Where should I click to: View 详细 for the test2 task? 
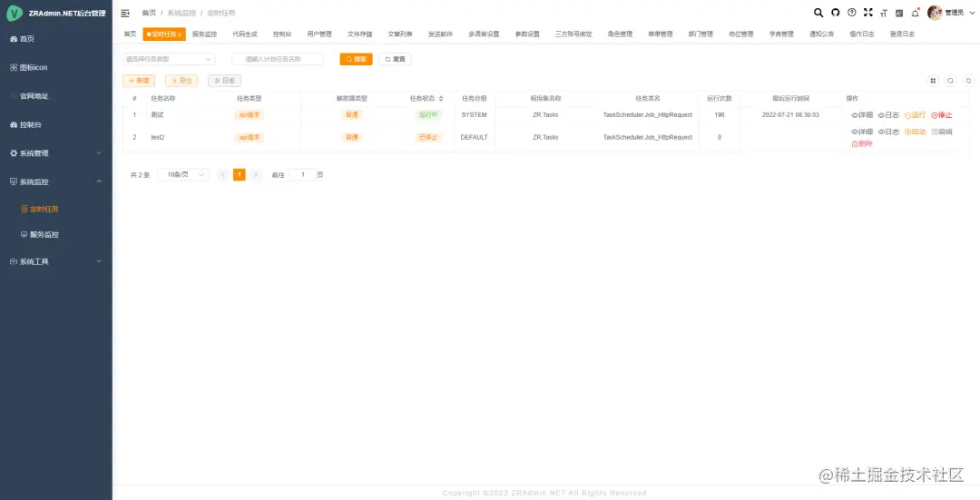tap(862, 132)
